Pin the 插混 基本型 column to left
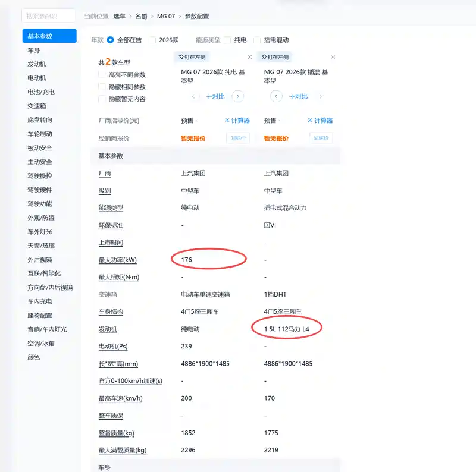The image size is (476, 472). pos(275,57)
